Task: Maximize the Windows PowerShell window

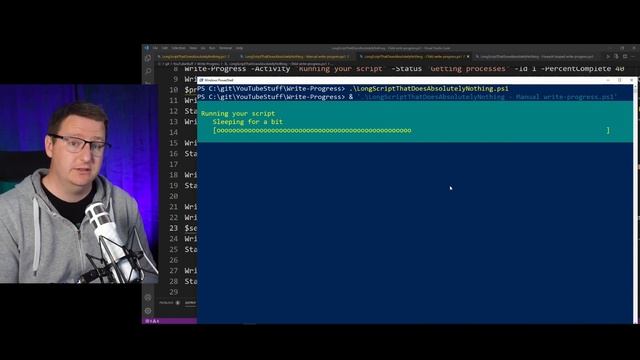Action: pyautogui.click(x=620, y=80)
